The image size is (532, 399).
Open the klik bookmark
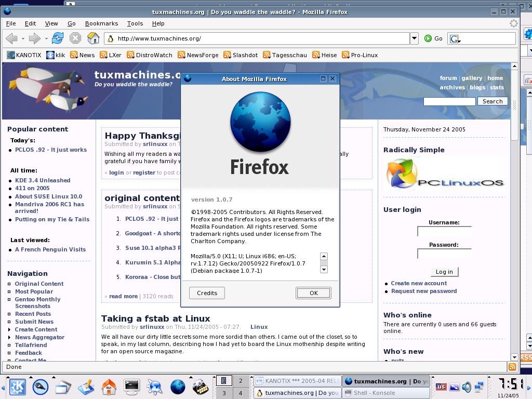(56, 55)
